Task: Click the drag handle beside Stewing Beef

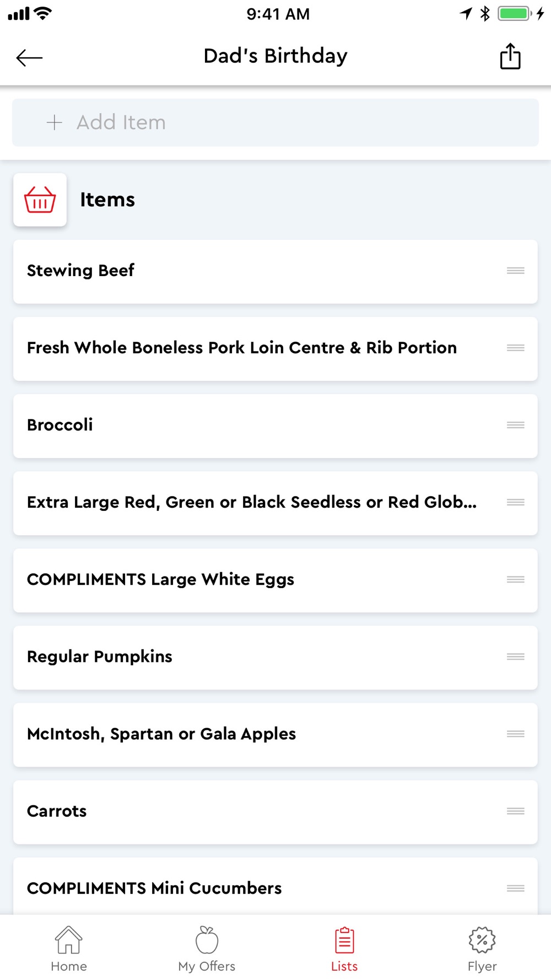Action: pos(515,271)
